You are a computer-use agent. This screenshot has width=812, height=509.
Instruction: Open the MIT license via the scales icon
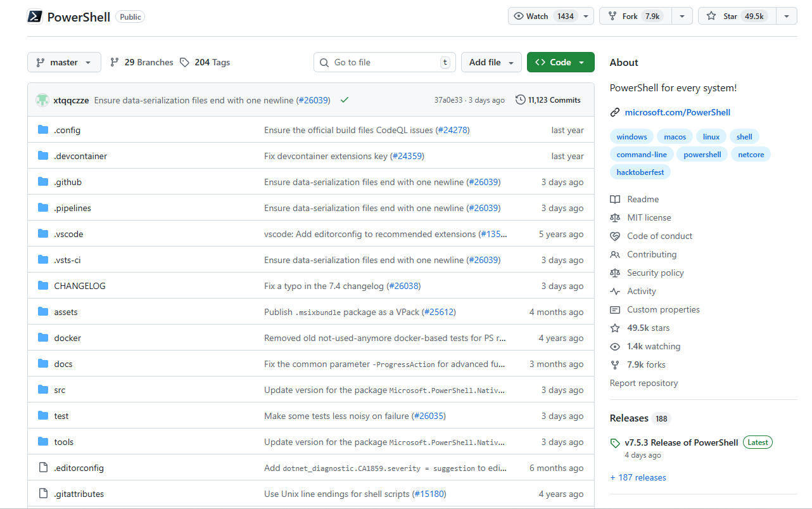(615, 217)
